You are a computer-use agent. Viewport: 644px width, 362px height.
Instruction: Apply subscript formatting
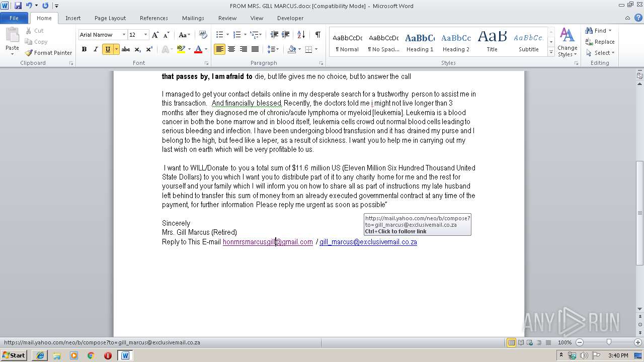click(x=138, y=49)
